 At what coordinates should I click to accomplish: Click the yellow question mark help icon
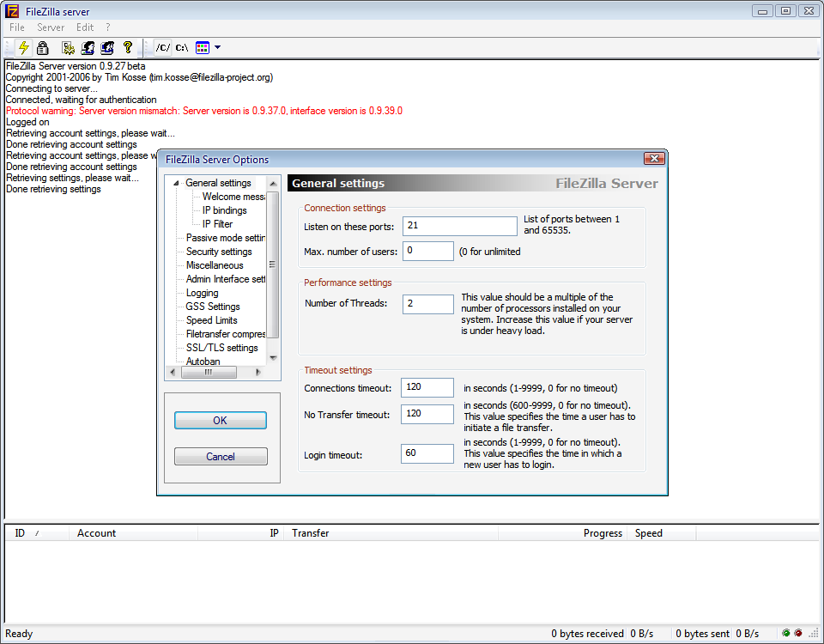[127, 47]
